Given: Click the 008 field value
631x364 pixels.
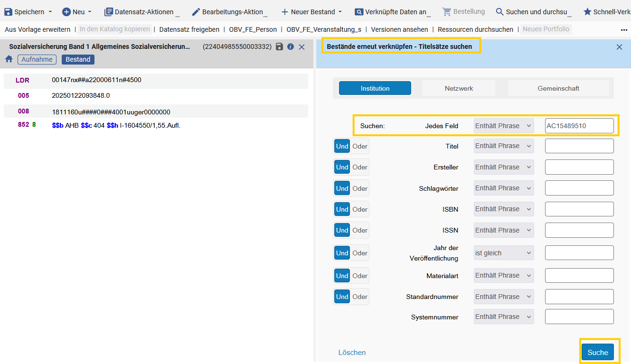Looking at the screenshot, I should point(111,112).
